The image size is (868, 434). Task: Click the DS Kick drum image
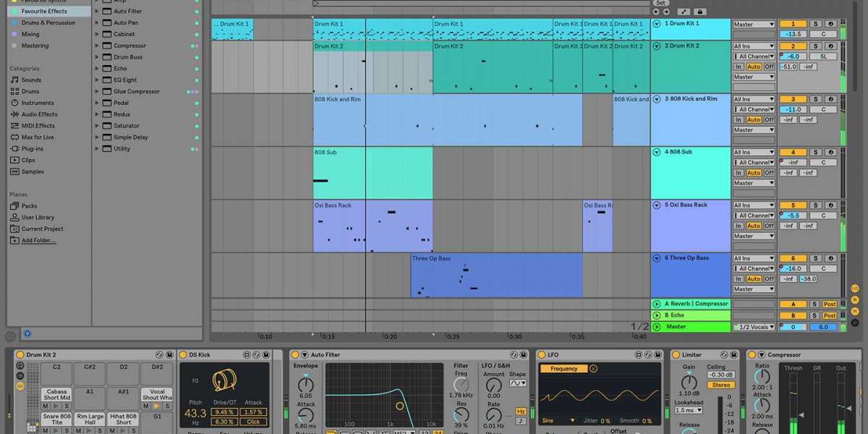tap(224, 381)
